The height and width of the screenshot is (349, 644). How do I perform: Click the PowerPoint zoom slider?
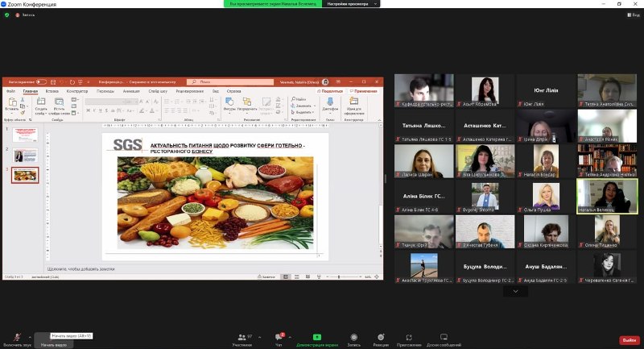click(338, 276)
